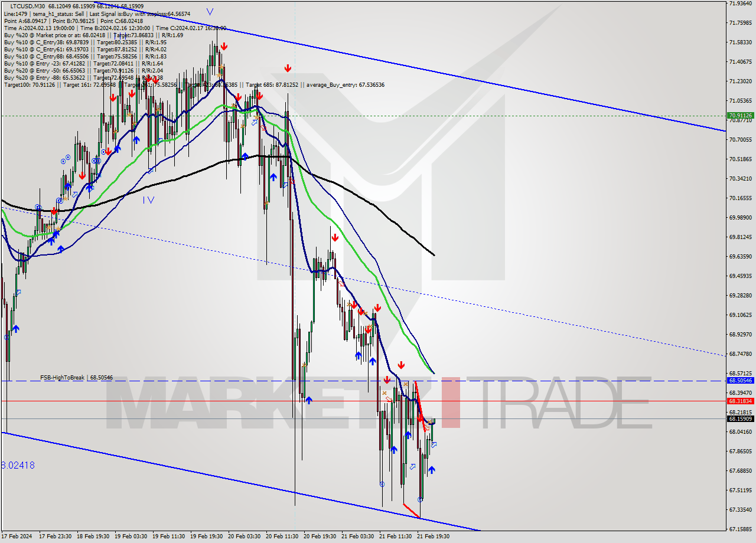
Task: Click the 'Buy %10 @ Entry -23: 67.41282' line
Action: (83, 63)
